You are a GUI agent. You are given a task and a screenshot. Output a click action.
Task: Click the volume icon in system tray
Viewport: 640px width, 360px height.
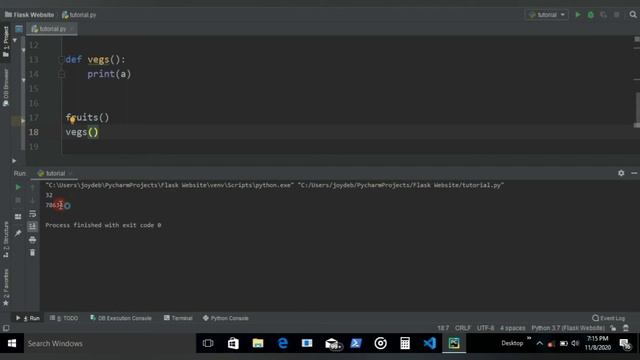(575, 343)
